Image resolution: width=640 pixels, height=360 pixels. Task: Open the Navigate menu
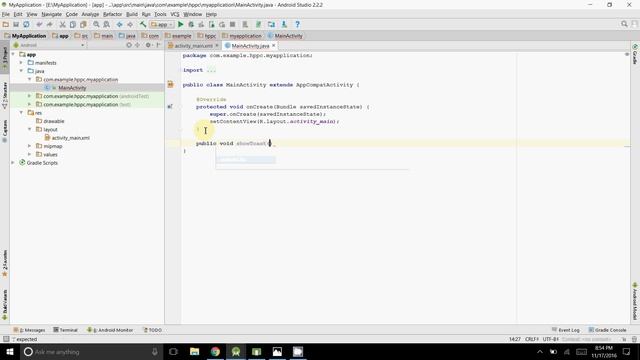(x=51, y=14)
